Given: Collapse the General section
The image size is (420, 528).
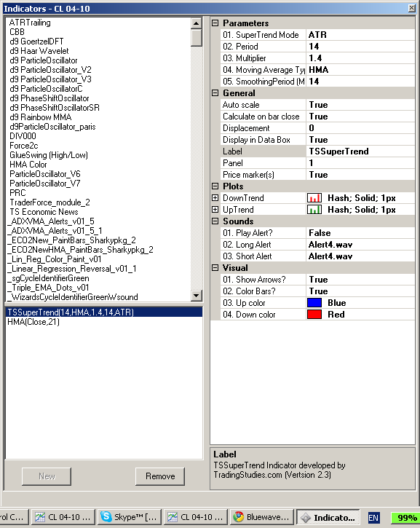Looking at the screenshot, I should click(215, 93).
